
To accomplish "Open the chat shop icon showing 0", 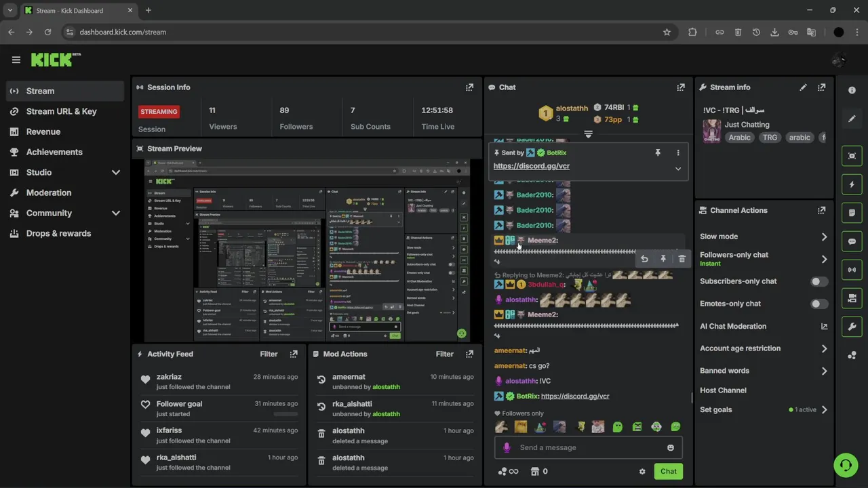I will tap(538, 472).
